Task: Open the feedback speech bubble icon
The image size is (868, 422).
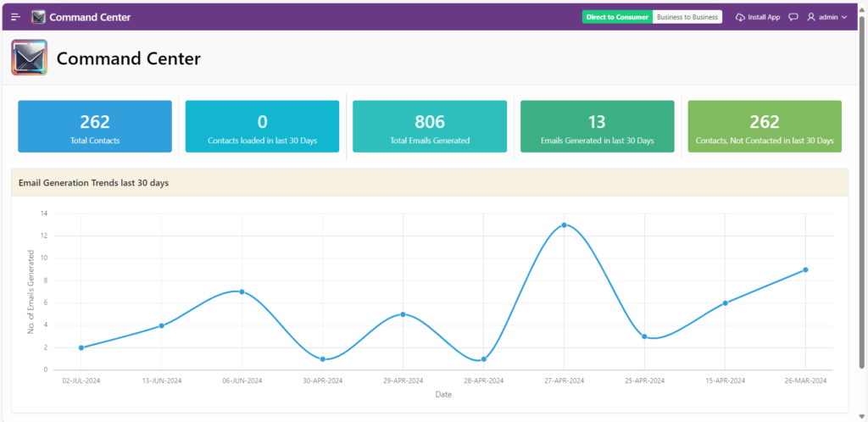Action: click(793, 17)
